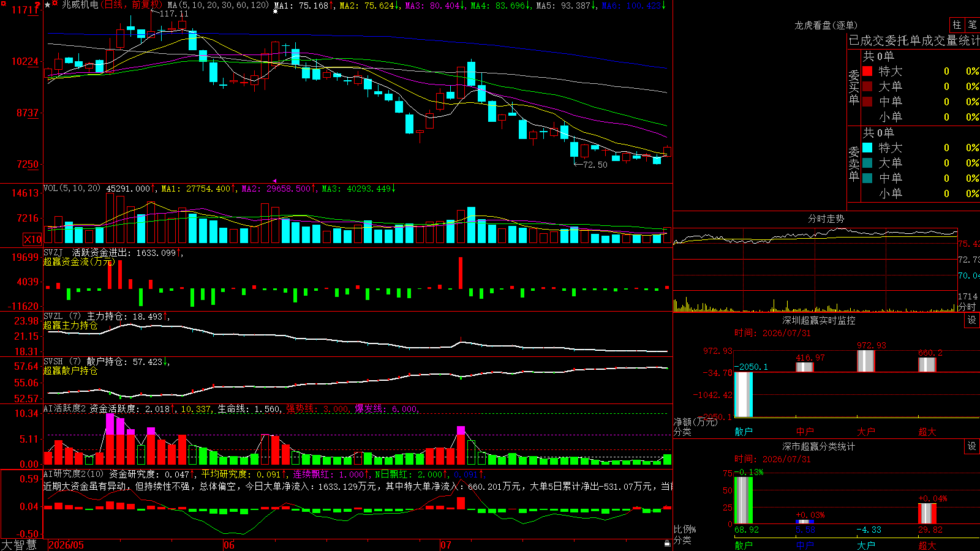Click the 爆发线: 6.000 label
980x551 pixels.
386,409
